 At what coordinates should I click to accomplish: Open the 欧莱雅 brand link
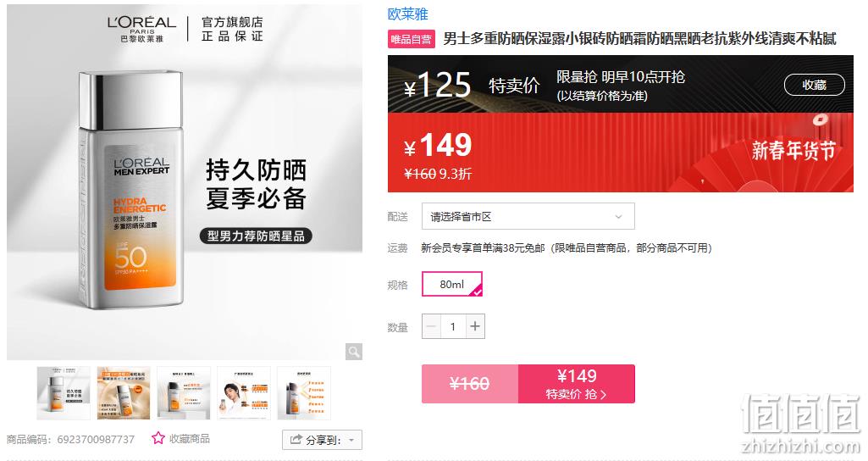click(x=408, y=14)
